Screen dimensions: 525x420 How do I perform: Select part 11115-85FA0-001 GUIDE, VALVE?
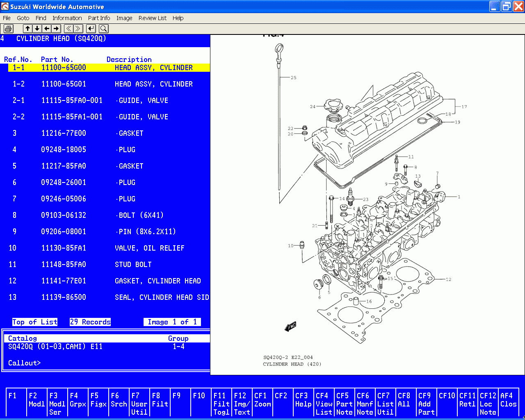click(109, 100)
